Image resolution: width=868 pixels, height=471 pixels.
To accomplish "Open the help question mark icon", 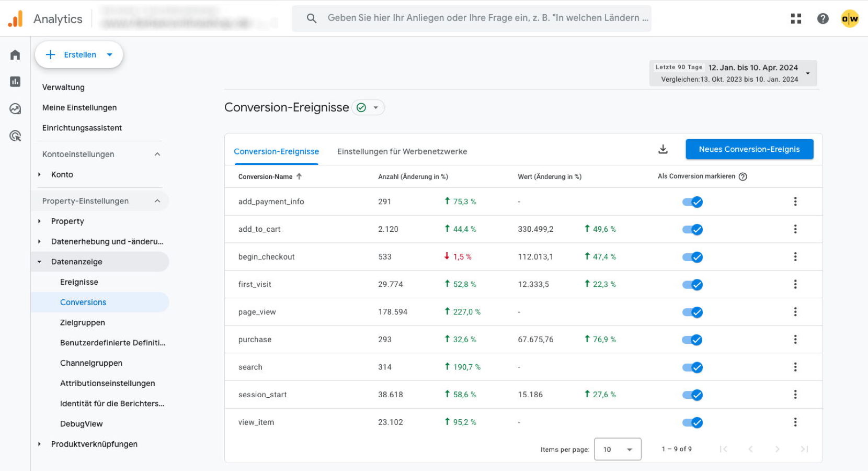I will click(x=823, y=19).
